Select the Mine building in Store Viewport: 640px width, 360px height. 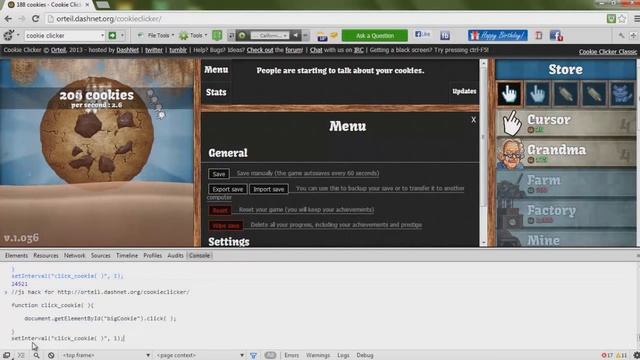click(566, 238)
